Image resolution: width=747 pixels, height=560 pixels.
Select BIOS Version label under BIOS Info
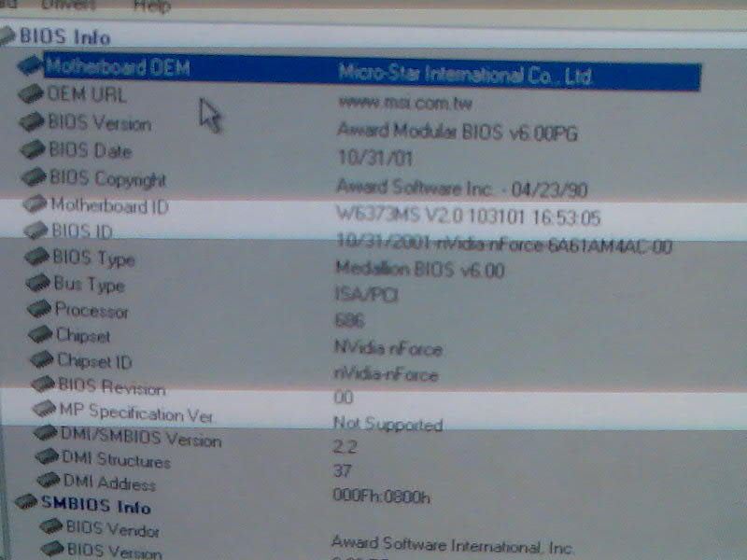100,123
